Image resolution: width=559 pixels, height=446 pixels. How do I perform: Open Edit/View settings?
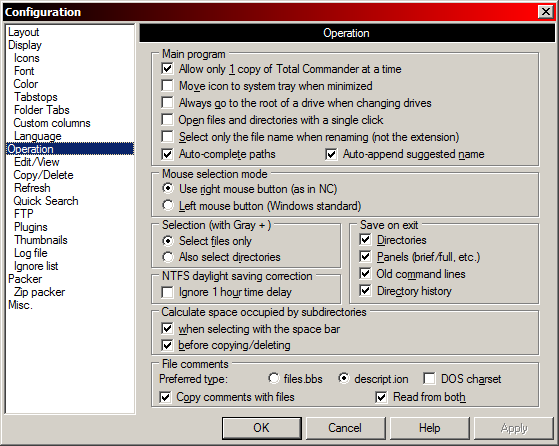(37, 162)
